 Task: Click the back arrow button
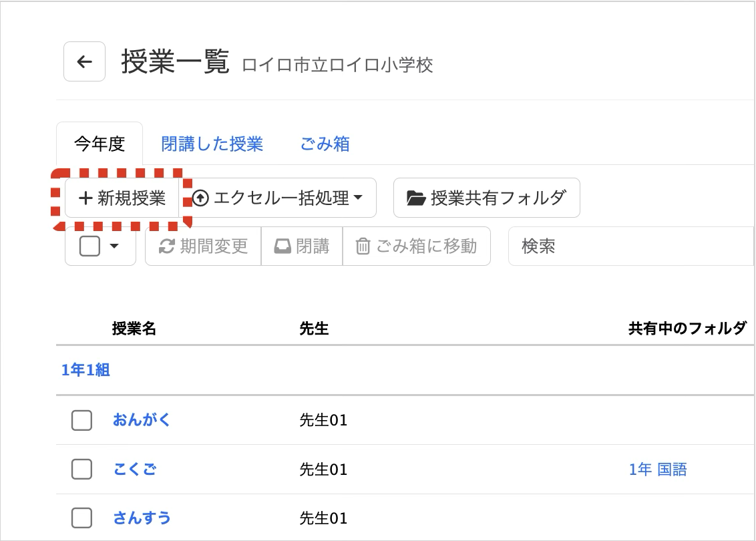[84, 61]
